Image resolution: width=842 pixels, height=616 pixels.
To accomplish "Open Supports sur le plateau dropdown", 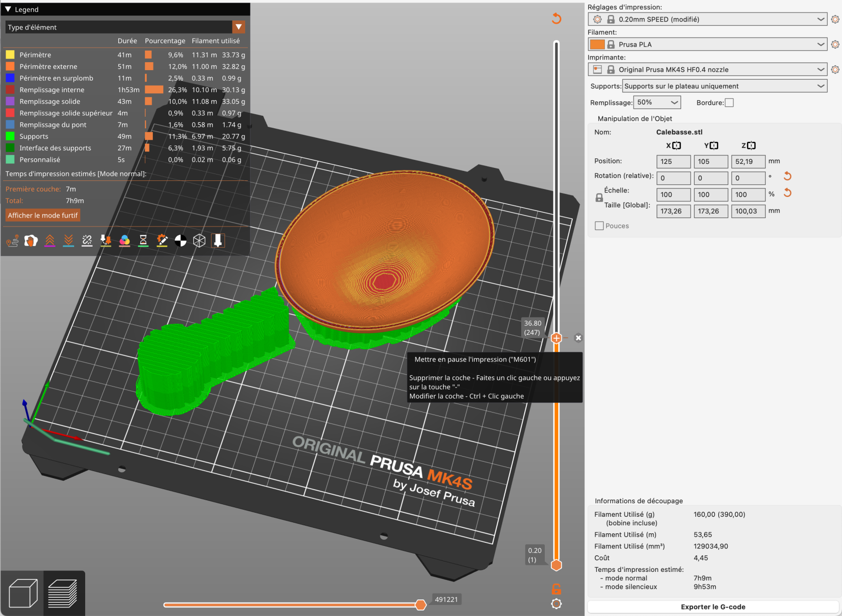I will point(725,86).
